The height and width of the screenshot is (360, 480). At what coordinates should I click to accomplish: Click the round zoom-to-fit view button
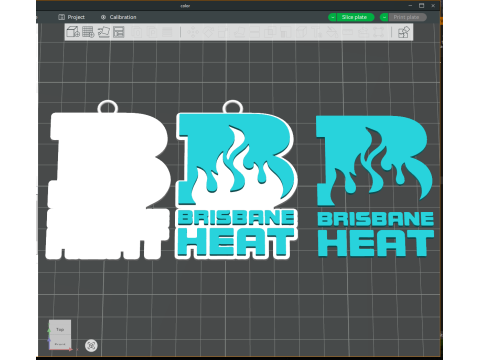coord(91,345)
